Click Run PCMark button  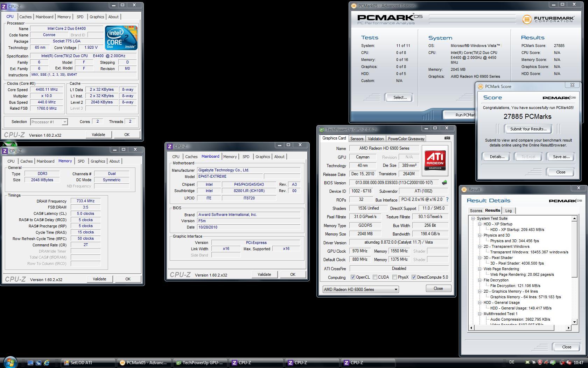(x=460, y=115)
